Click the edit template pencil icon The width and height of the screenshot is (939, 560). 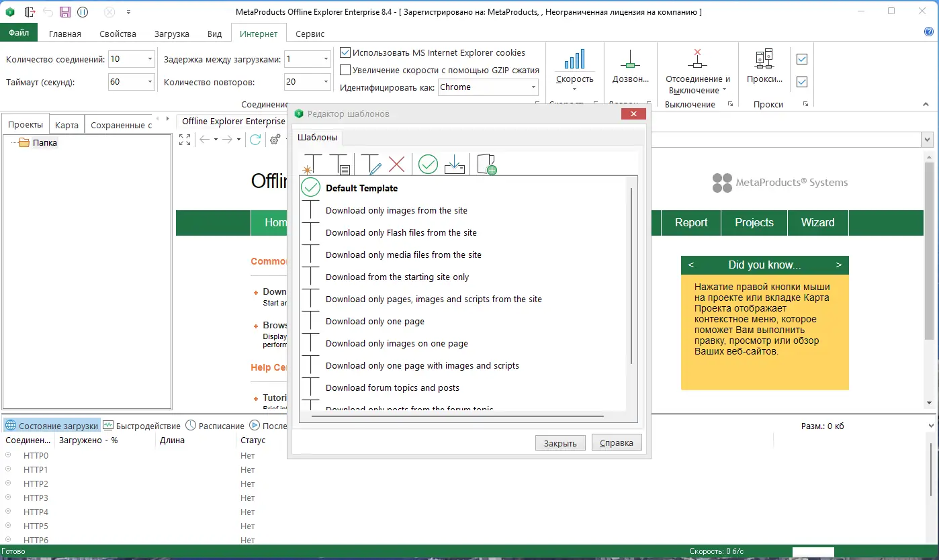[371, 164]
